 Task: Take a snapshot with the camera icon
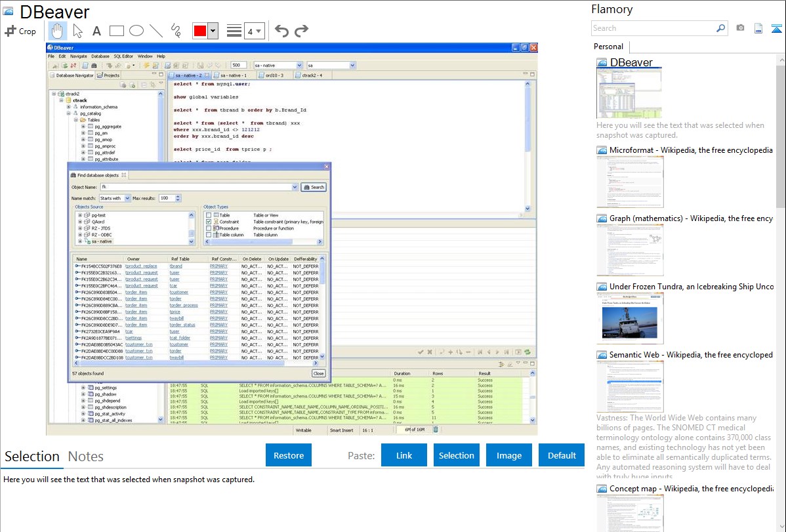pos(740,28)
